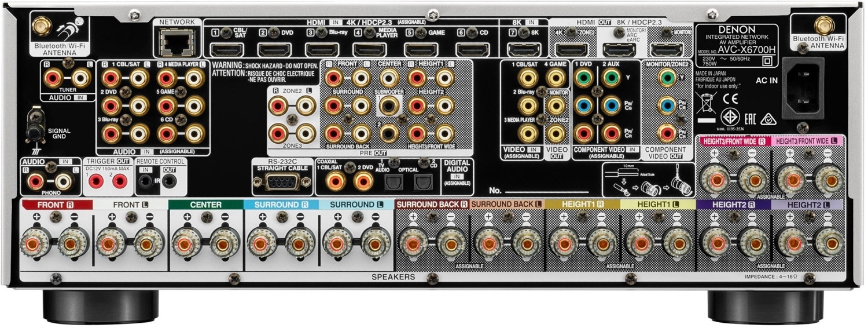The image size is (868, 328).
Task: Select HDMI input 2 DVD port
Action: point(274,50)
